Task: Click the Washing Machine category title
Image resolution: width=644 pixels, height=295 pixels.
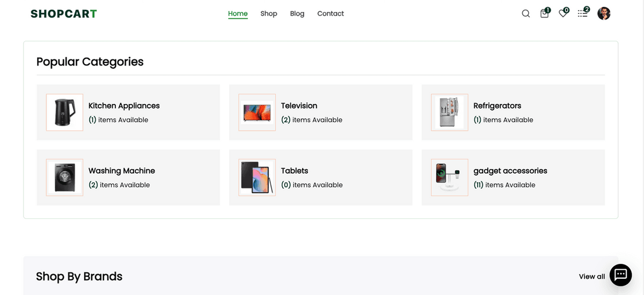Action: coord(122,171)
